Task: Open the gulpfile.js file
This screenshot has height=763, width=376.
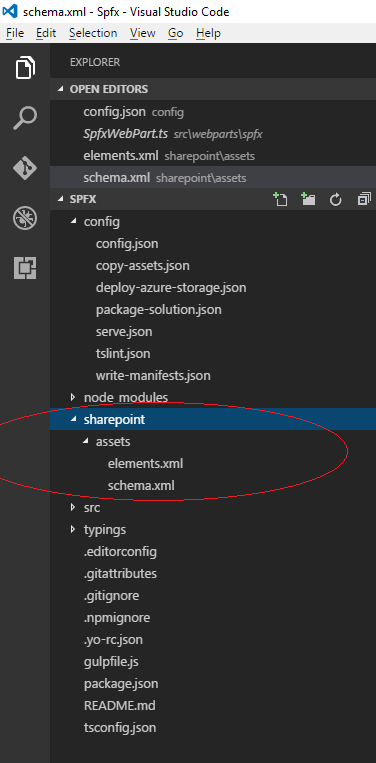Action: click(112, 662)
